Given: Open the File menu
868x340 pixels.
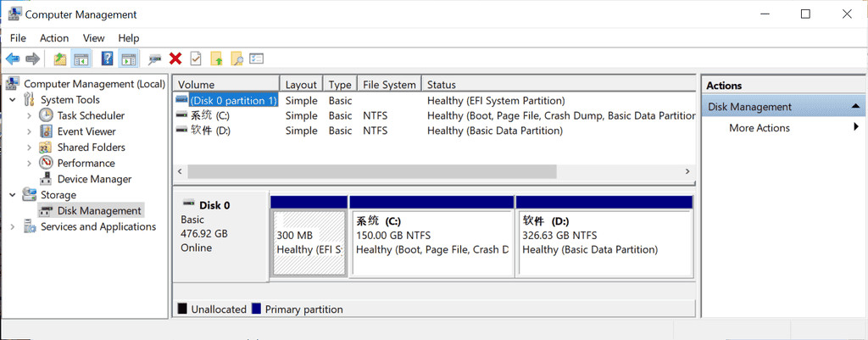Looking at the screenshot, I should [x=18, y=38].
